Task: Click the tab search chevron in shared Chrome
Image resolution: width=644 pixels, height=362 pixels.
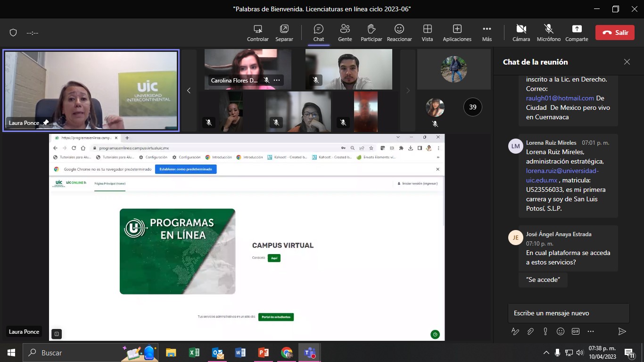Action: coord(398,137)
